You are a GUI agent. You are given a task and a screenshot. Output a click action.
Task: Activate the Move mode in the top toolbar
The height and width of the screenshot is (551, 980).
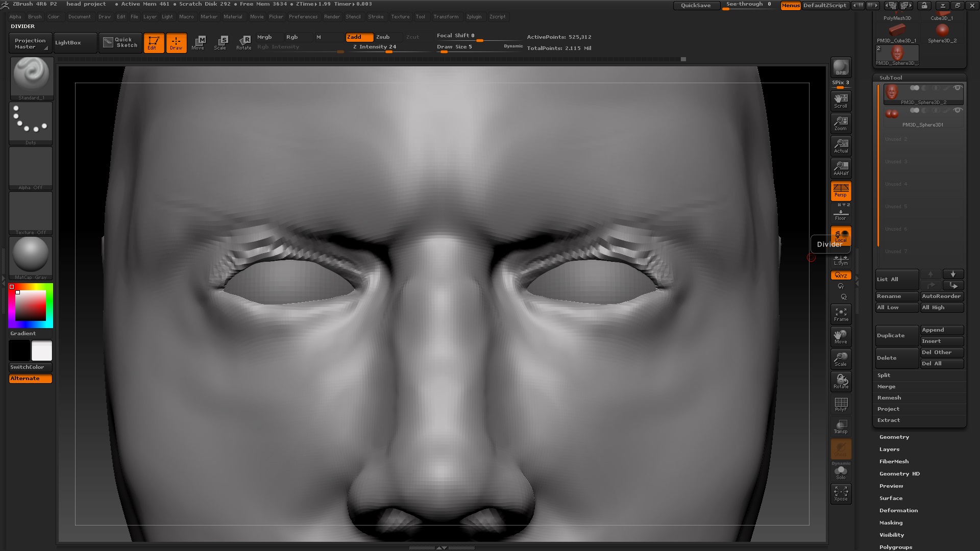tap(199, 42)
